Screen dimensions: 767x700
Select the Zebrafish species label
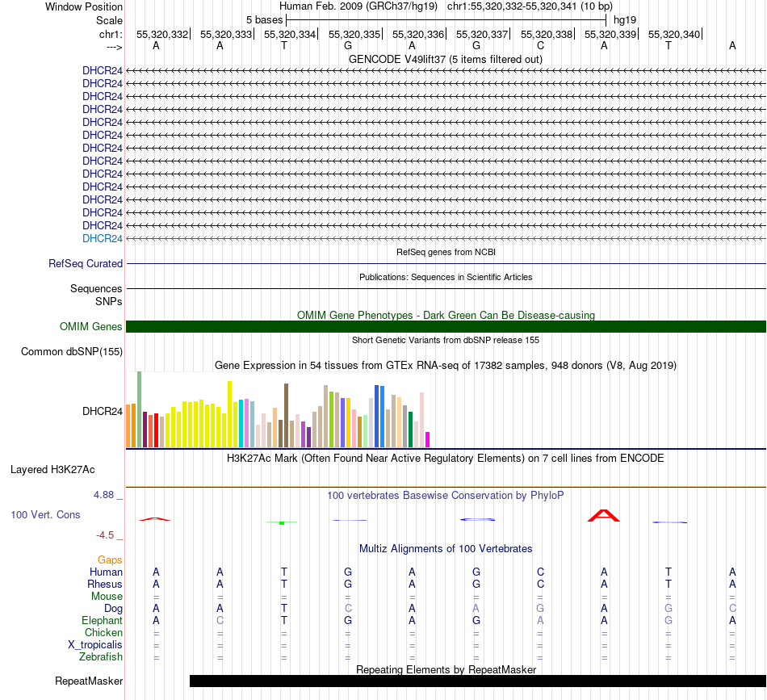101,657
